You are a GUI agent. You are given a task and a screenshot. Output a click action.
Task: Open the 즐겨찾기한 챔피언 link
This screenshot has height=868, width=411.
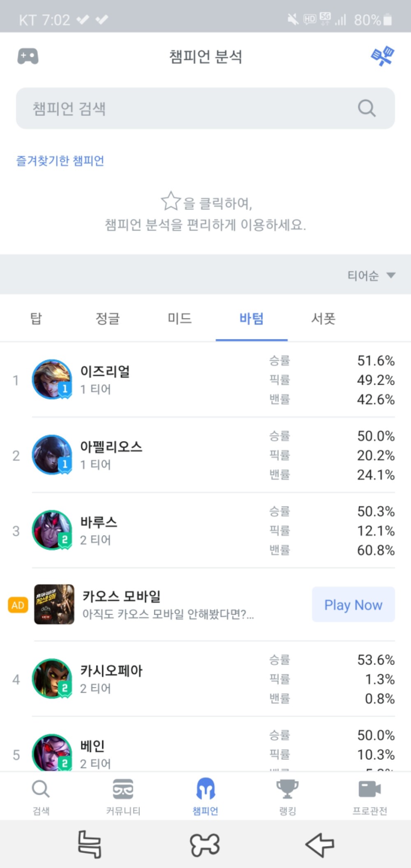[60, 161]
